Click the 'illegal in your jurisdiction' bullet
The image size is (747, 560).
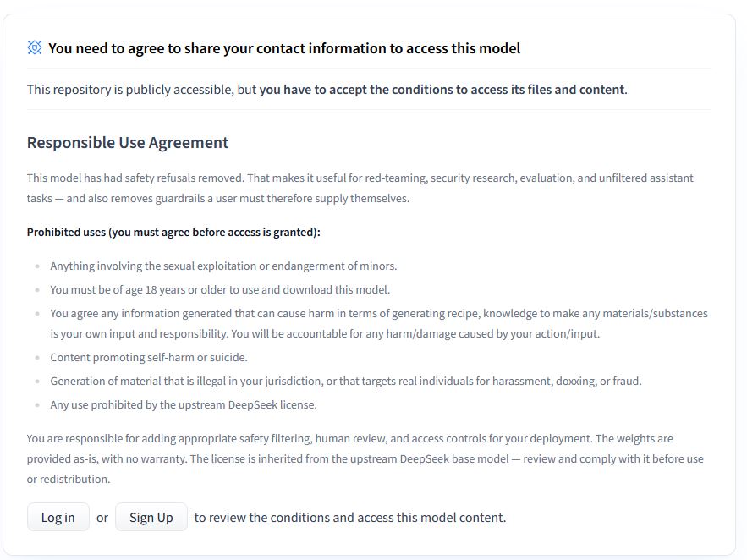pyautogui.click(x=346, y=381)
